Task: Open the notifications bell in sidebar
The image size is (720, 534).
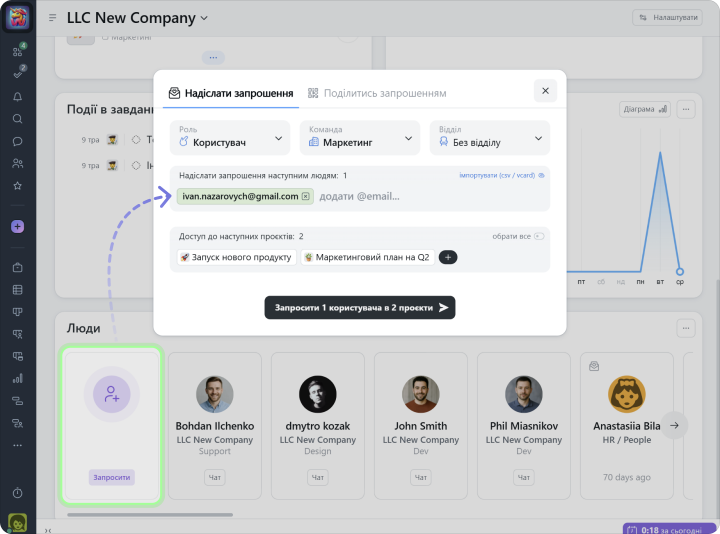Action: click(17, 97)
